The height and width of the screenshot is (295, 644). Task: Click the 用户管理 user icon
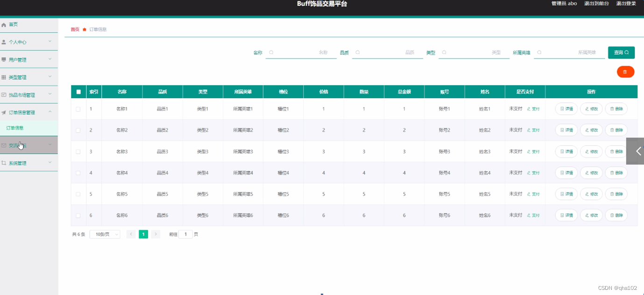coord(5,59)
